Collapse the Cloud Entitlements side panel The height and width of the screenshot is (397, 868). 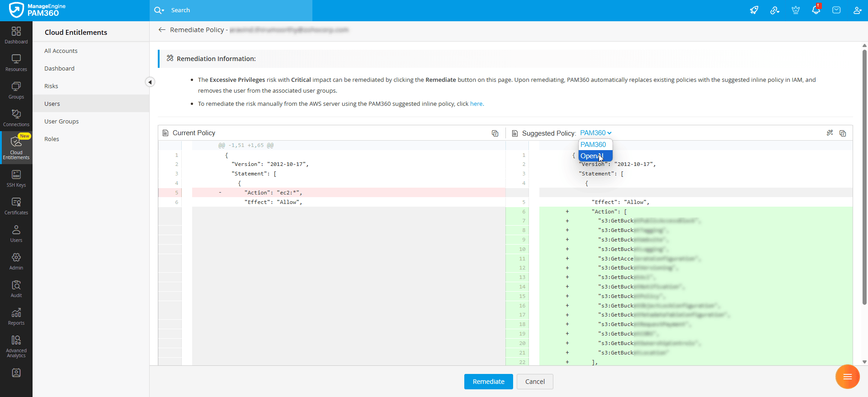(150, 82)
